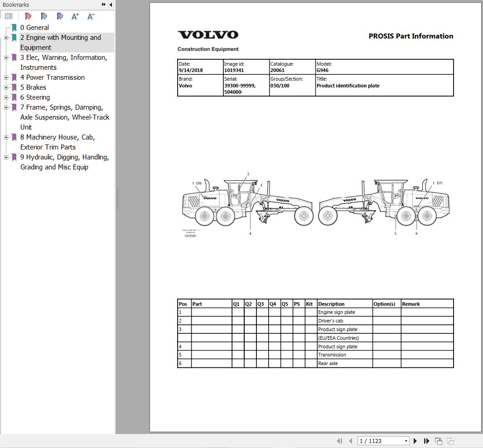Click the bookmark ribbon icon beside '6 Steering'
Screen dimensions: 483x448
pyautogui.click(x=14, y=97)
